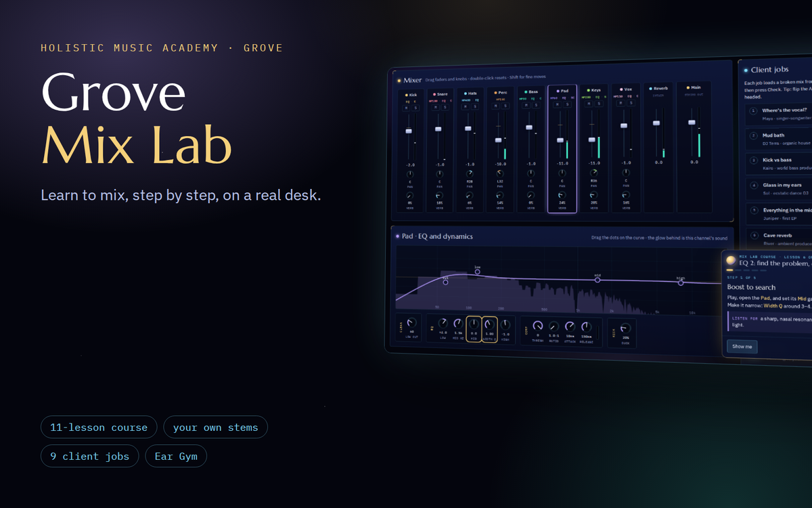Click the EQ Low gain knob

tap(443, 323)
